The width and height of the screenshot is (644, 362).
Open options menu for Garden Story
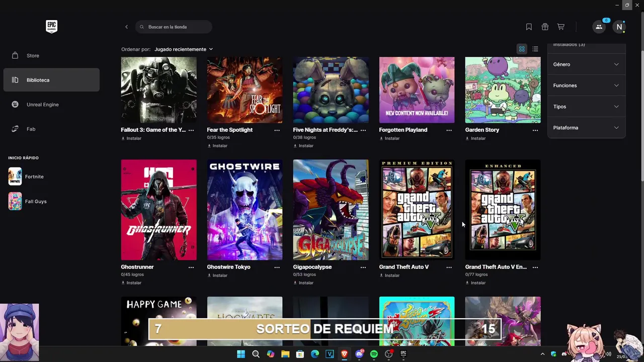(535, 130)
